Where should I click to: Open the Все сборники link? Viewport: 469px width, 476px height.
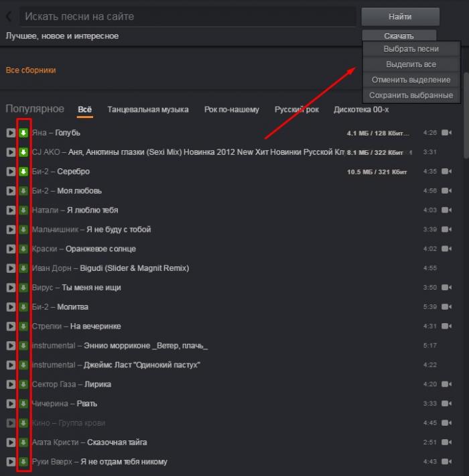coord(31,70)
